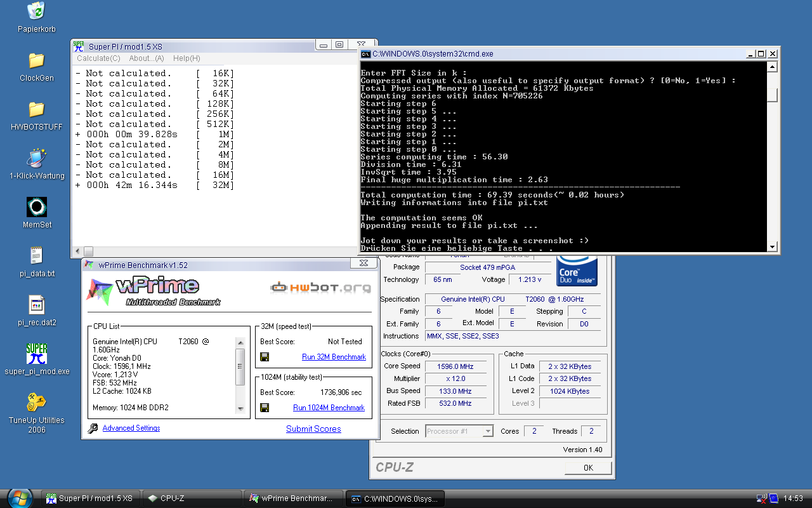
Task: Click the hwbot.org logo in wPrime
Action: click(x=321, y=288)
